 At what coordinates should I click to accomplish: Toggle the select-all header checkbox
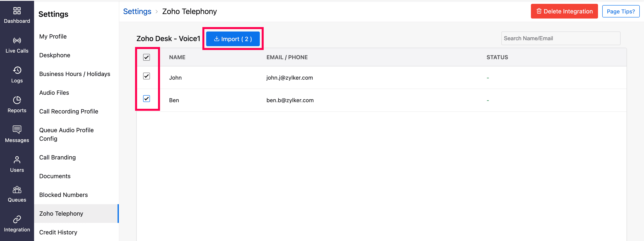[147, 57]
